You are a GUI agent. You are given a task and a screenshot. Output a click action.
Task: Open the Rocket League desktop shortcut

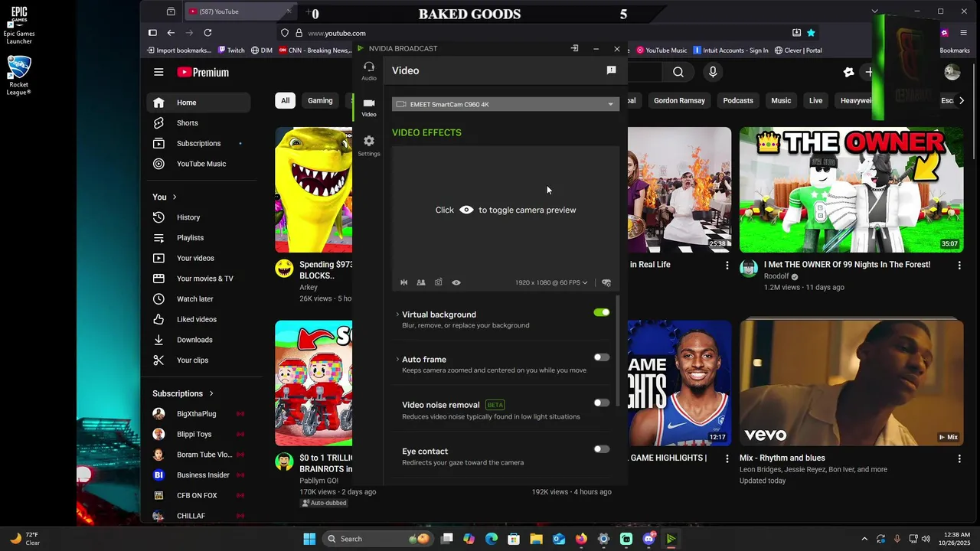tap(18, 76)
